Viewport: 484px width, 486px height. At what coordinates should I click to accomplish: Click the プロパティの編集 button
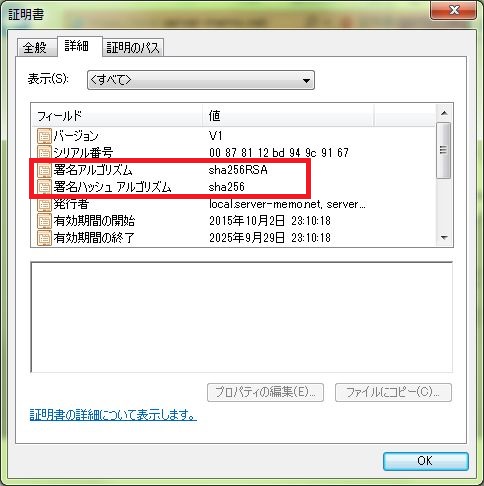(x=265, y=392)
